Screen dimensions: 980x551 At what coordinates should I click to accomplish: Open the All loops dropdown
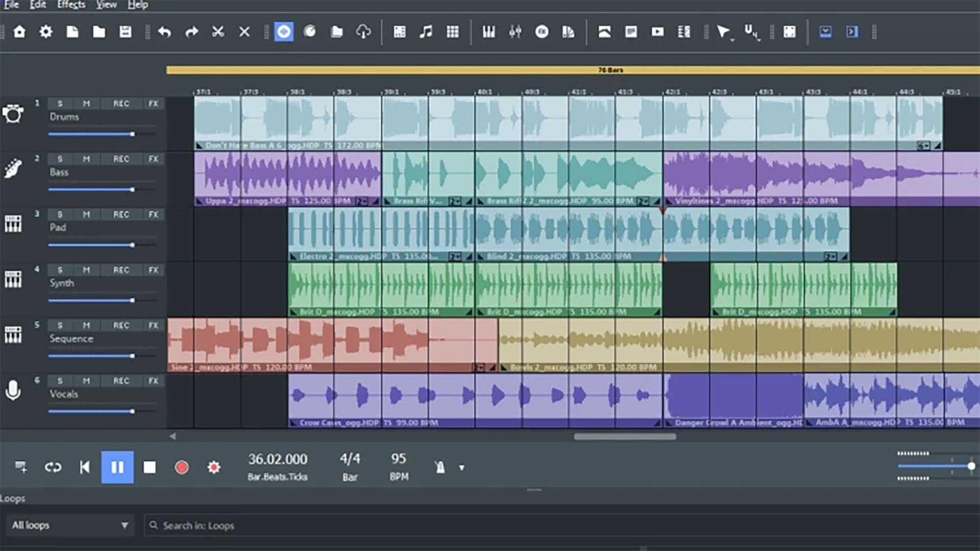[x=70, y=525]
